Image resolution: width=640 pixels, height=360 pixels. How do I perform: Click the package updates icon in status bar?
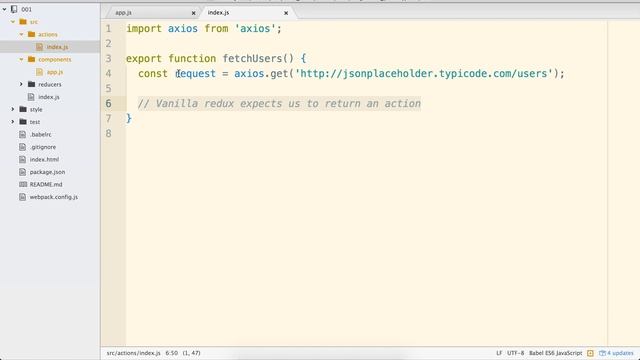pos(602,353)
